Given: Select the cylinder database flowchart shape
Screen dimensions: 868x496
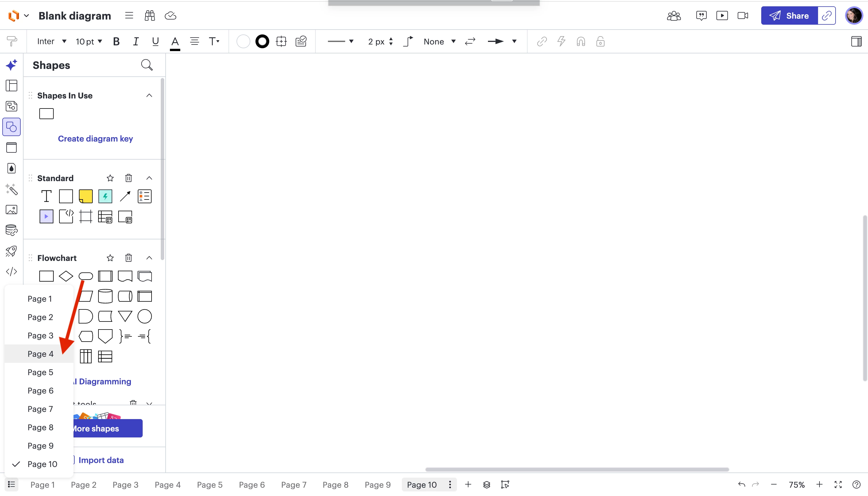Looking at the screenshot, I should point(105,296).
